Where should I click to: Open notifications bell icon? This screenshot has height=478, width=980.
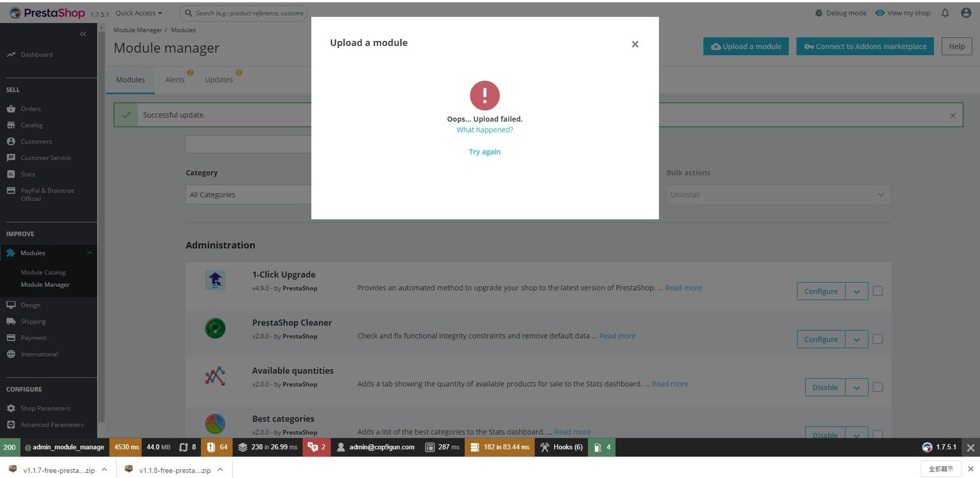945,13
